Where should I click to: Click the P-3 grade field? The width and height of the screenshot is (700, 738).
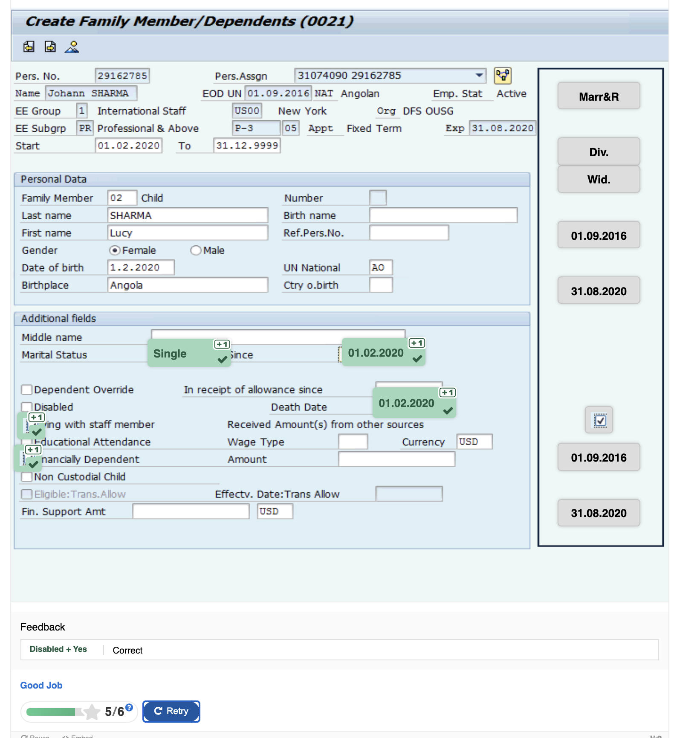point(256,128)
